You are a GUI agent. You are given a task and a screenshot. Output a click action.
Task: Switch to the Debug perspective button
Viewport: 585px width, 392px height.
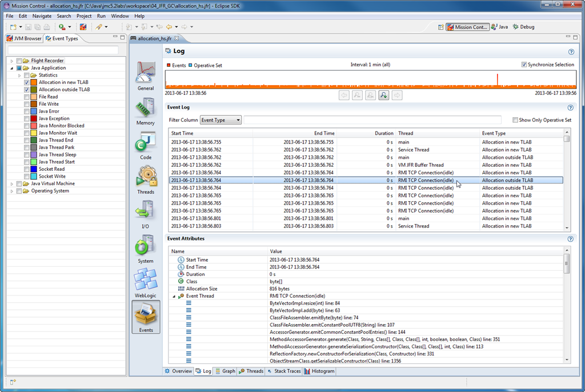(527, 26)
